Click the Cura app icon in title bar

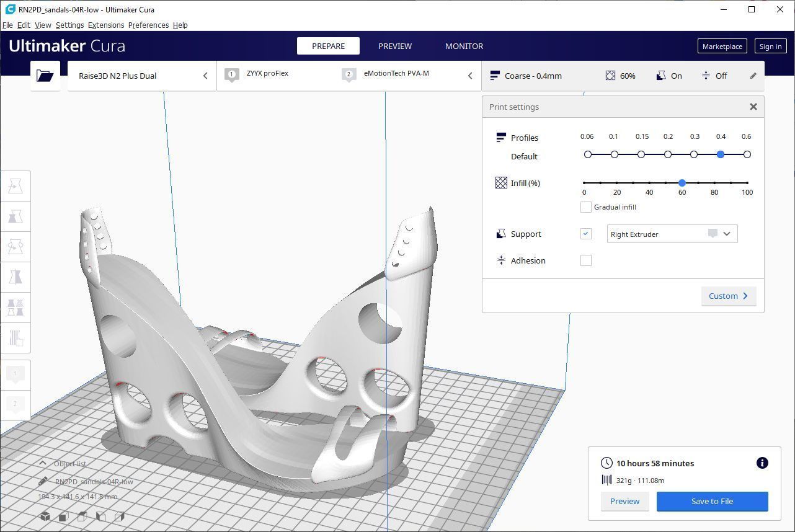9,9
